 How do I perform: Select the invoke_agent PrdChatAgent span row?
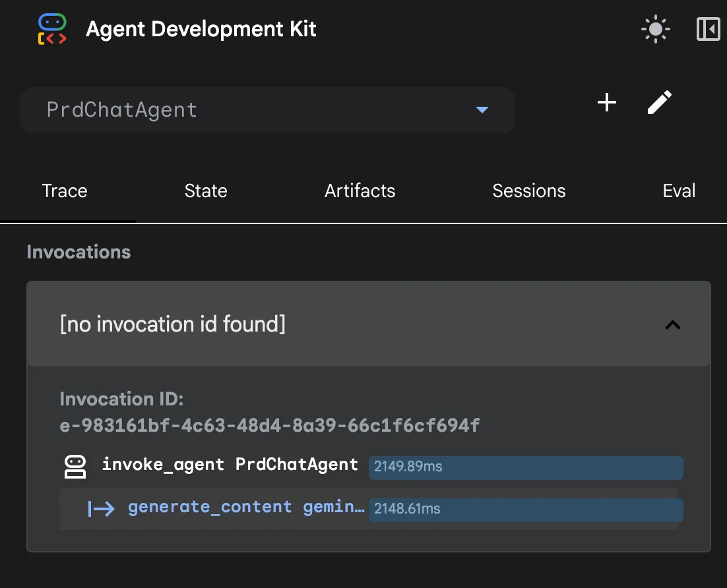[x=230, y=465]
